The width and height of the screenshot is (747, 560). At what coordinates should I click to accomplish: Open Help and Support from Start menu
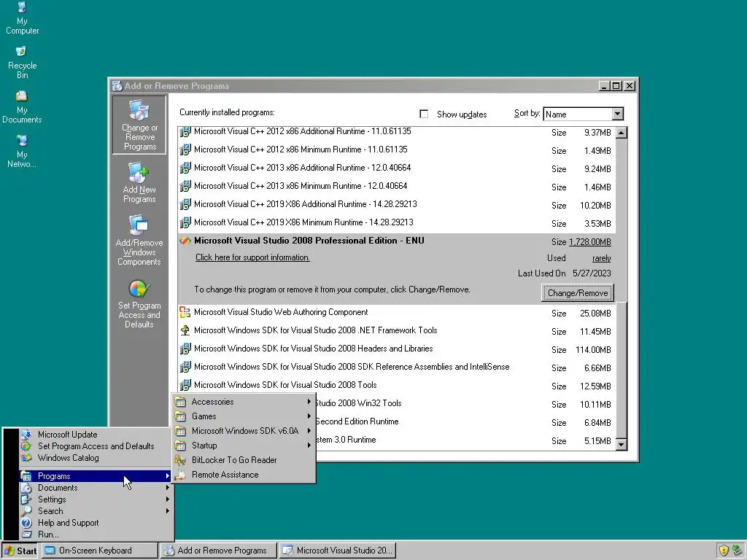tap(96, 523)
